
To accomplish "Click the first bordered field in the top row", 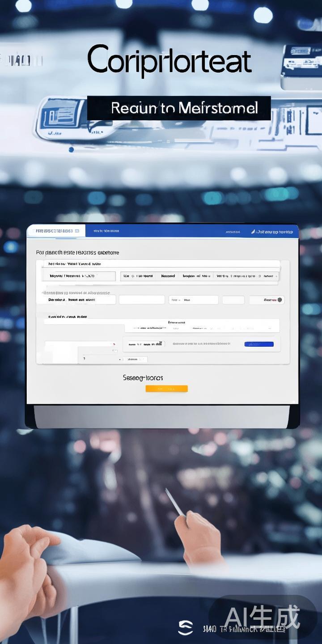I will pos(80,276).
